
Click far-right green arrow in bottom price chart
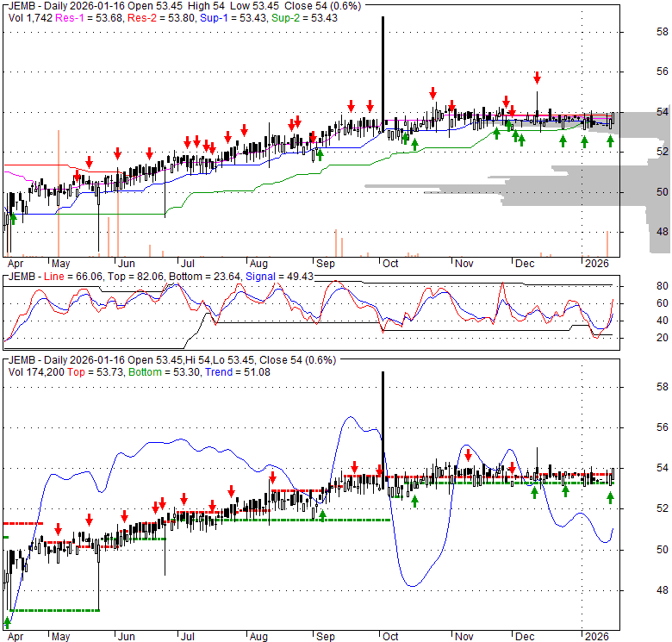[x=611, y=497]
